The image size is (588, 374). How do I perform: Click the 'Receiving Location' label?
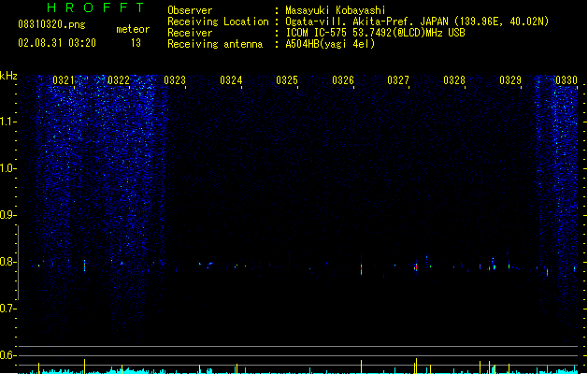pyautogui.click(x=218, y=22)
